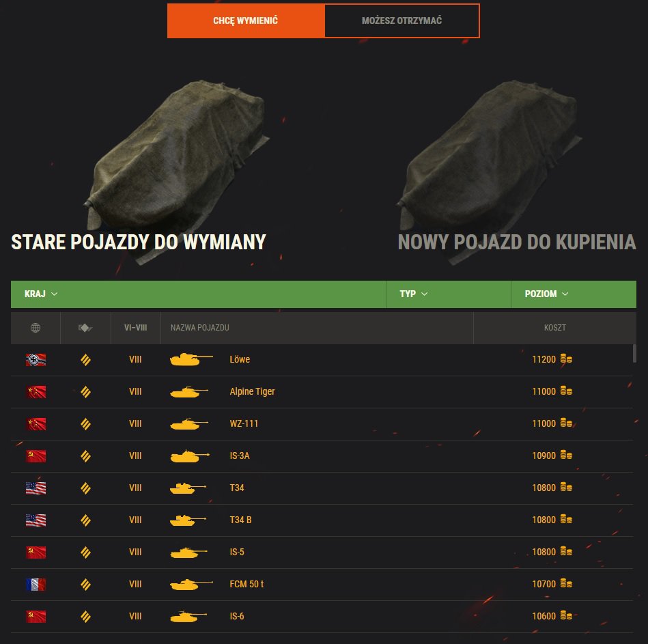Select the CHCĘ WYMIENIĆ tab

tap(246, 20)
